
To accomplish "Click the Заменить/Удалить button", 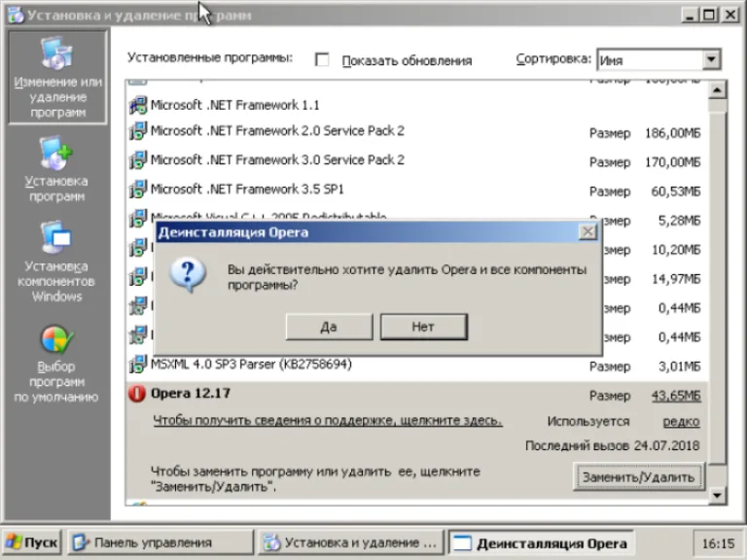I will [x=638, y=476].
